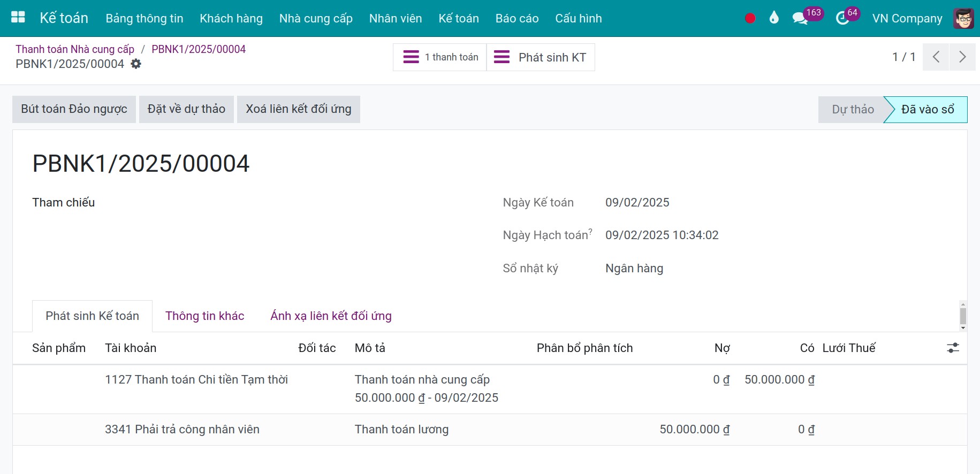Click the large 'PBNK1/2025/00004' entry title
The width and height of the screenshot is (980, 474).
tap(141, 164)
